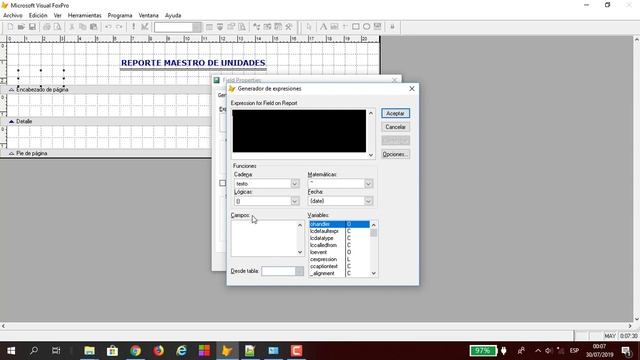The image size is (640, 360).
Task: Open the Cadena functions dropdown
Action: coord(295,184)
